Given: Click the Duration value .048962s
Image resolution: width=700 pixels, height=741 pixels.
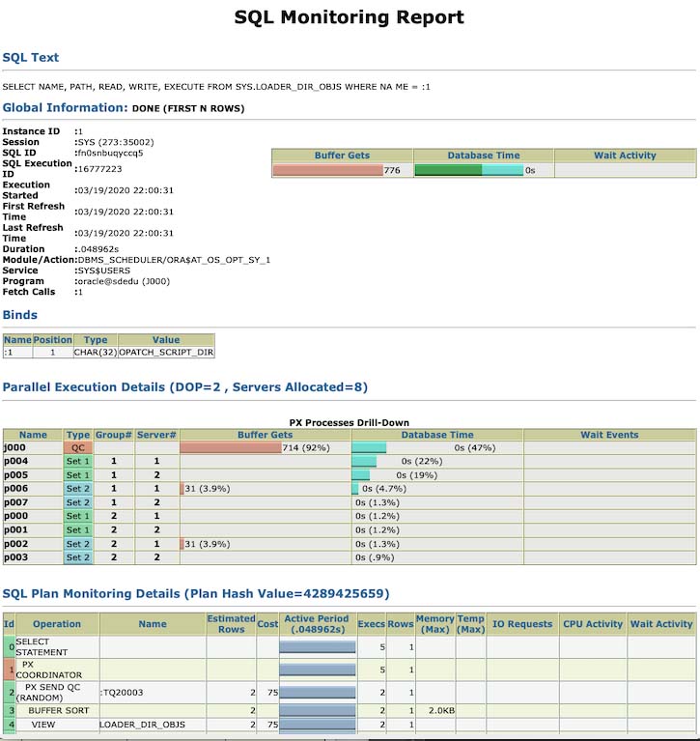Looking at the screenshot, I should (x=98, y=249).
